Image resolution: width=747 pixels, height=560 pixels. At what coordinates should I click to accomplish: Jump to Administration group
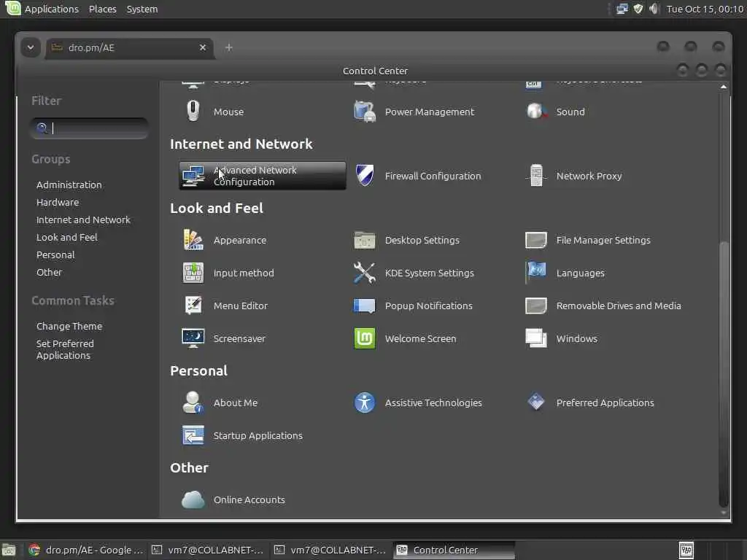(69, 184)
